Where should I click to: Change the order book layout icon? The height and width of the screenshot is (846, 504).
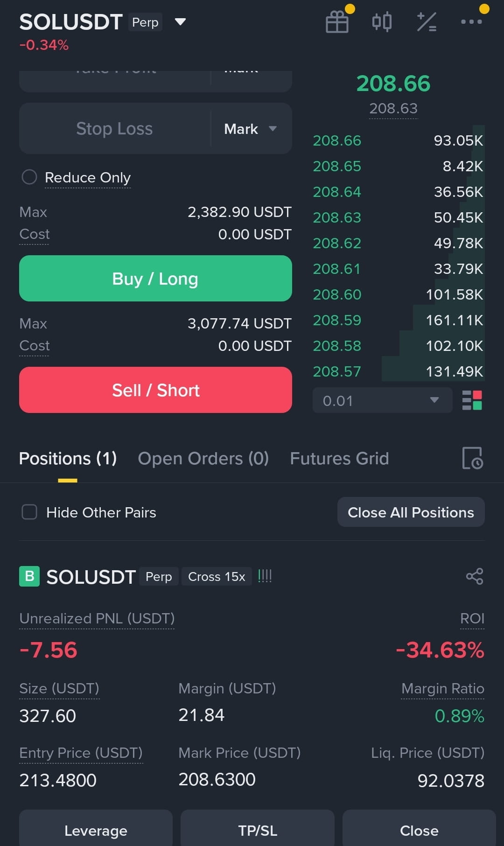tap(472, 400)
